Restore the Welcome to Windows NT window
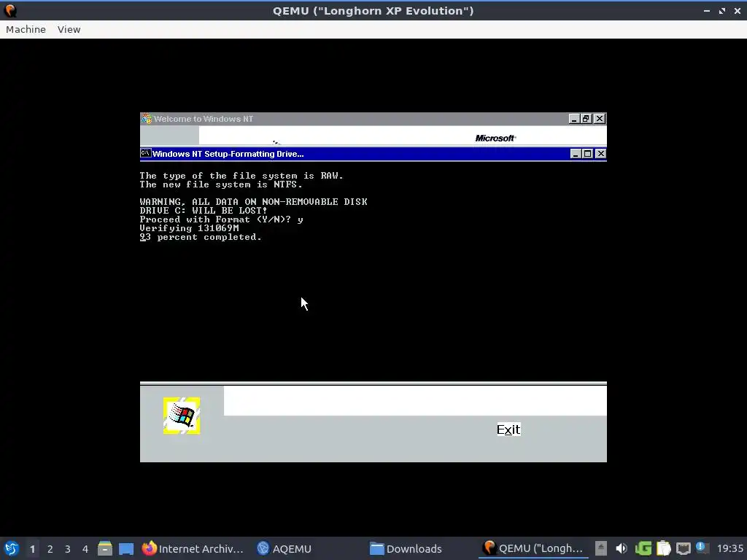747x560 pixels. pos(586,119)
